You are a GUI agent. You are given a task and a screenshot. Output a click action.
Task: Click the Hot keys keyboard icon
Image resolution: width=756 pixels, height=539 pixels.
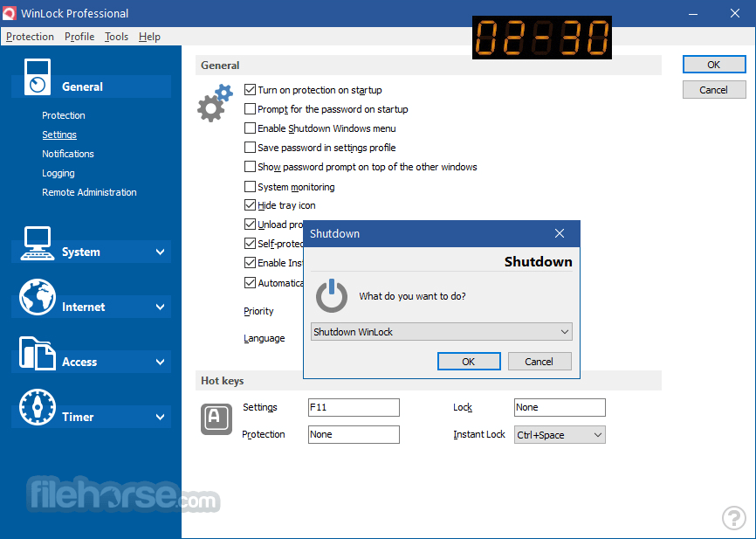[x=216, y=418]
